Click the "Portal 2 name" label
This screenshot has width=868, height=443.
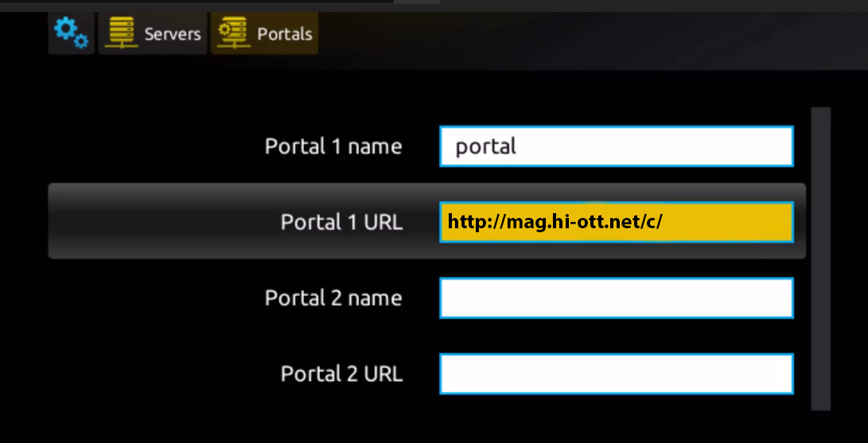(333, 298)
